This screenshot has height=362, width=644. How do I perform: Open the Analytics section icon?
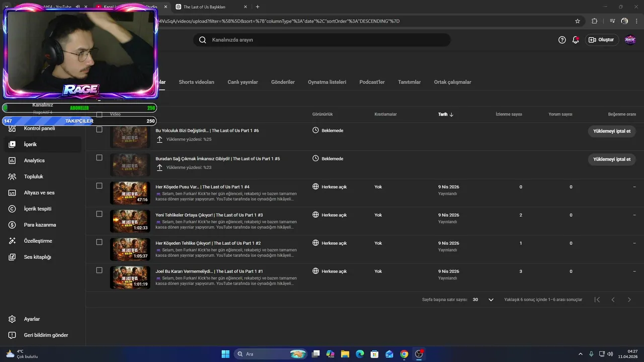(13, 160)
